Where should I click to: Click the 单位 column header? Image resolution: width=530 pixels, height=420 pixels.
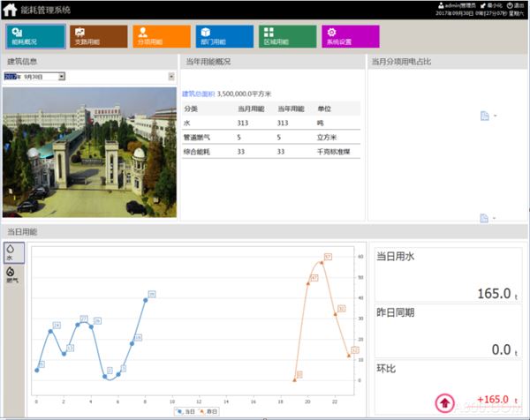pos(324,109)
